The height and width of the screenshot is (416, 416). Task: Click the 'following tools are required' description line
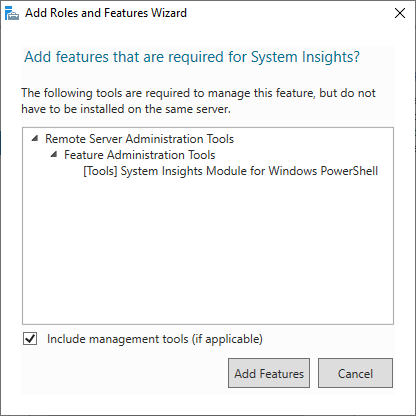(x=198, y=93)
